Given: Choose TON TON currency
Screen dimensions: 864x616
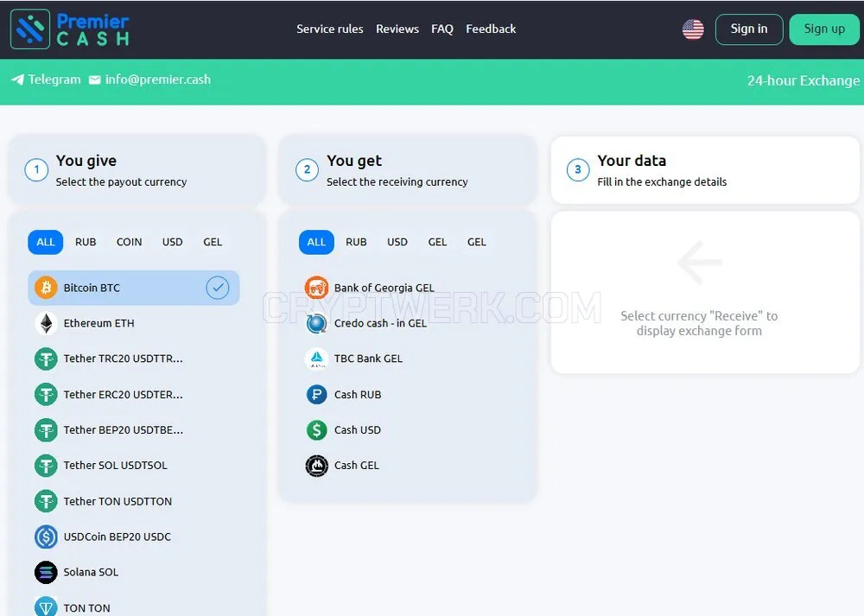Looking at the screenshot, I should (x=133, y=607).
